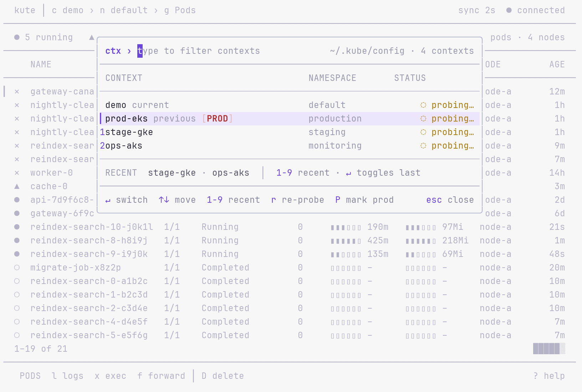The height and width of the screenshot is (392, 582).
Task: Click failed status icon for gateway-cana pod
Action: pyautogui.click(x=17, y=92)
